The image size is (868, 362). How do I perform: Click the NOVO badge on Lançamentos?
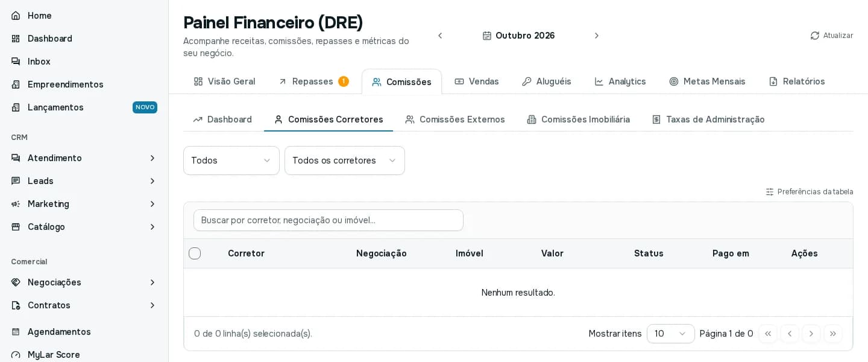coord(145,107)
